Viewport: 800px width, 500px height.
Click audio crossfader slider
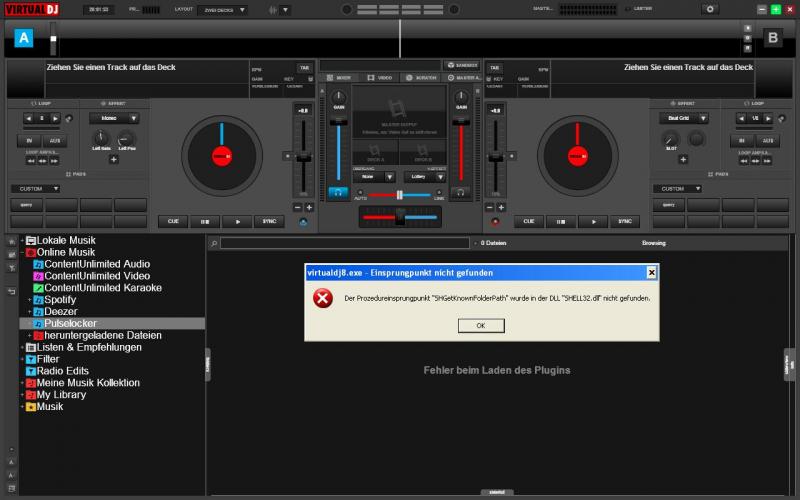coord(399,218)
